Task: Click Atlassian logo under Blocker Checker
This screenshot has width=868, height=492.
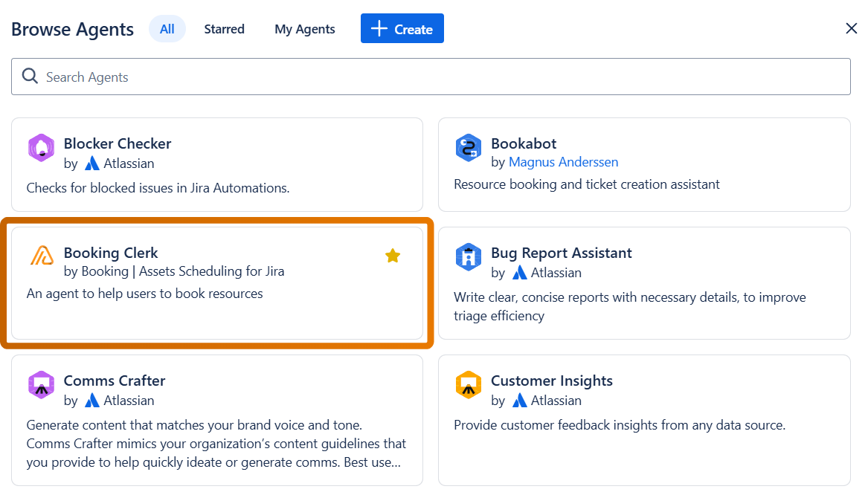Action: coord(92,164)
